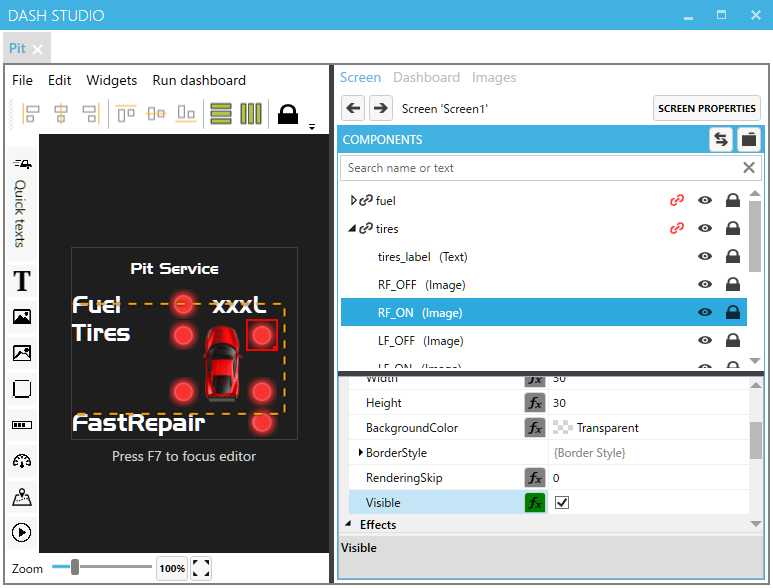Collapse the tires group in tree
Screen dimensions: 773x588
pos(352,229)
